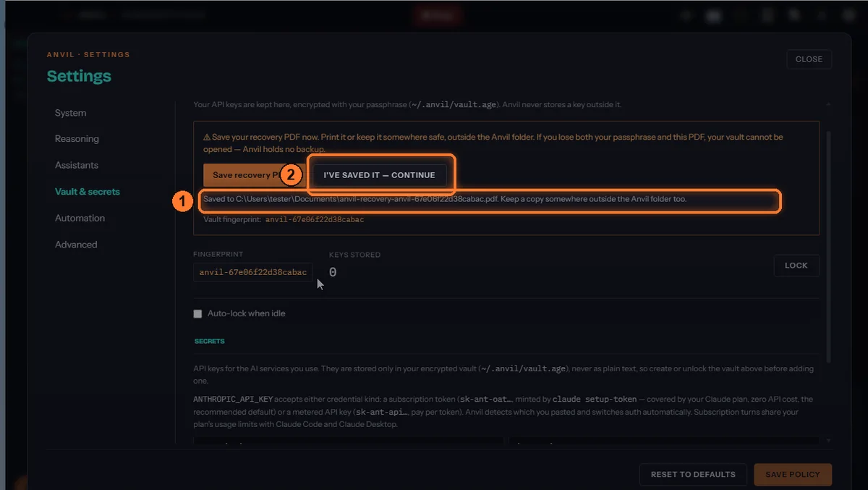This screenshot has height=490, width=868.
Task: Go to the Assistants section
Action: (77, 165)
